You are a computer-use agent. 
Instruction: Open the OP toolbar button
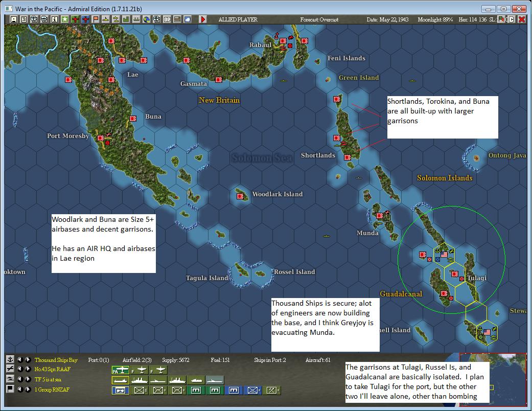click(167, 19)
